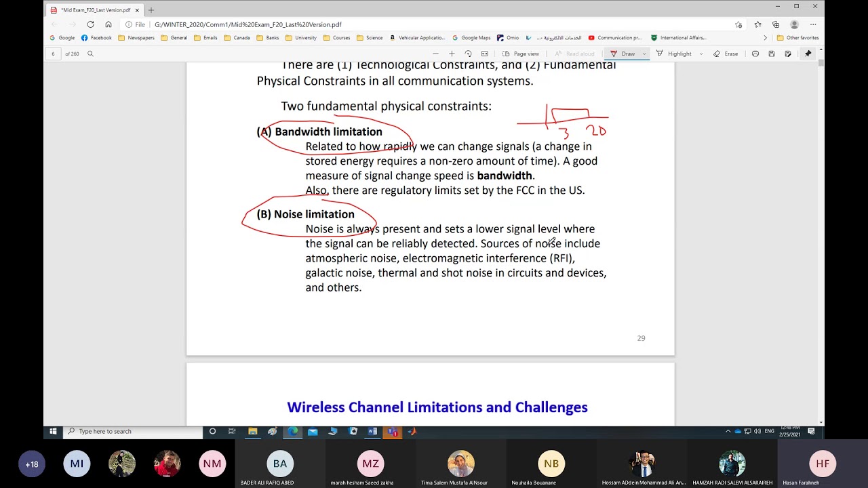Toggle the Draw pen tool

click(x=623, y=54)
